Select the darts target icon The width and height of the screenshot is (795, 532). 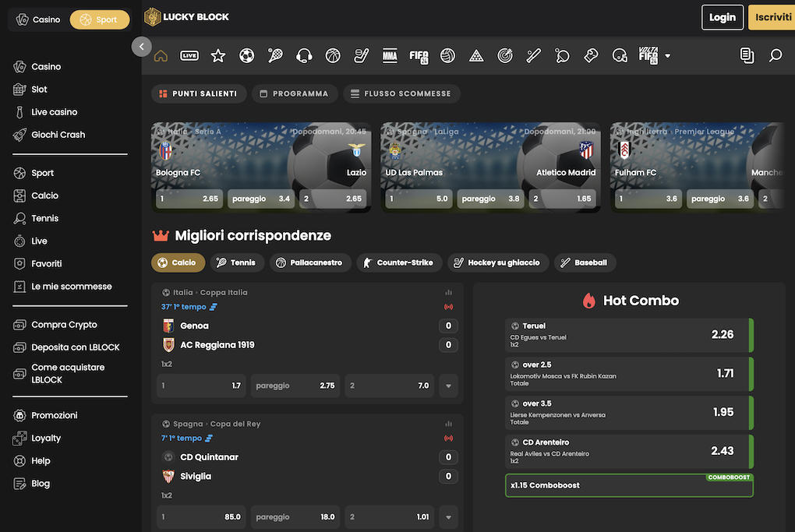tap(505, 56)
